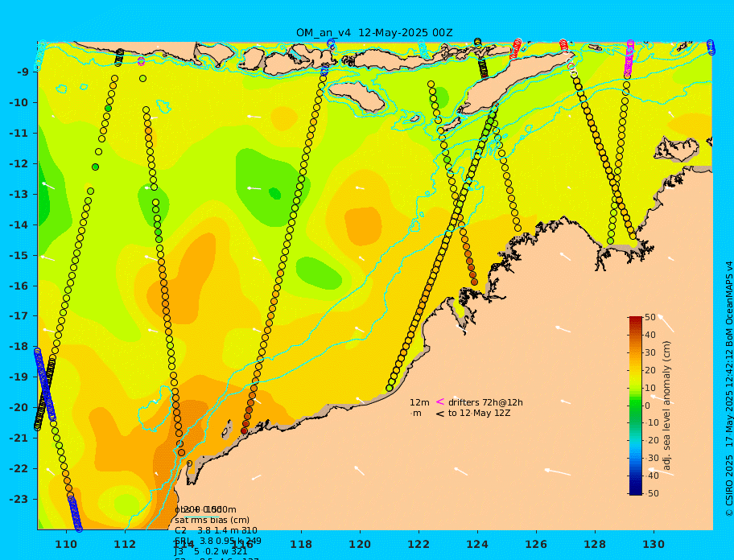Select the colorbar tick value 20
The height and width of the screenshot is (560, 734).
(650, 371)
